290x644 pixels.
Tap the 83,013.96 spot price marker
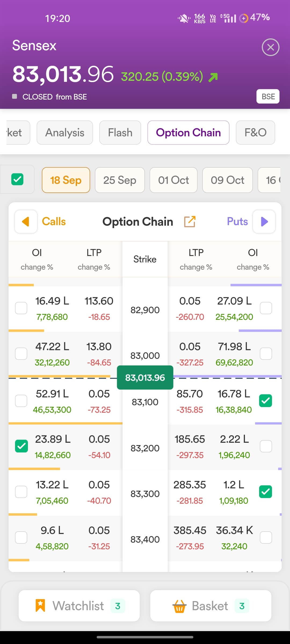pos(145,378)
